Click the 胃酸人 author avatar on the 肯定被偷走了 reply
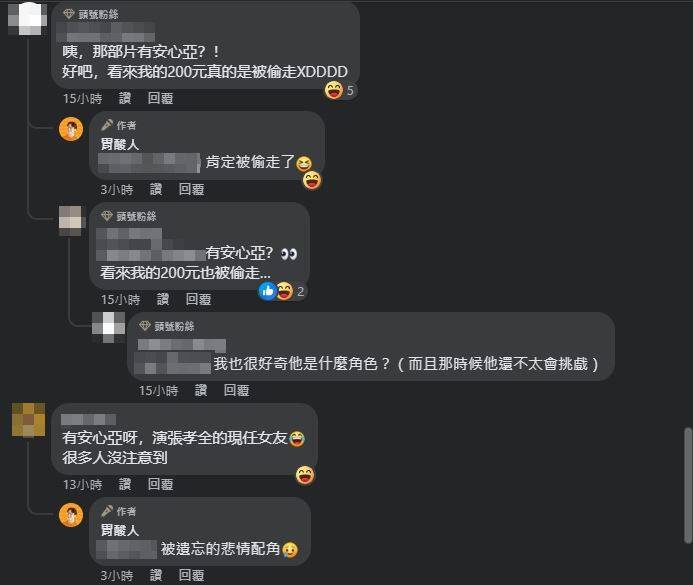Screen dimensions: 693x585 click(x=71, y=129)
